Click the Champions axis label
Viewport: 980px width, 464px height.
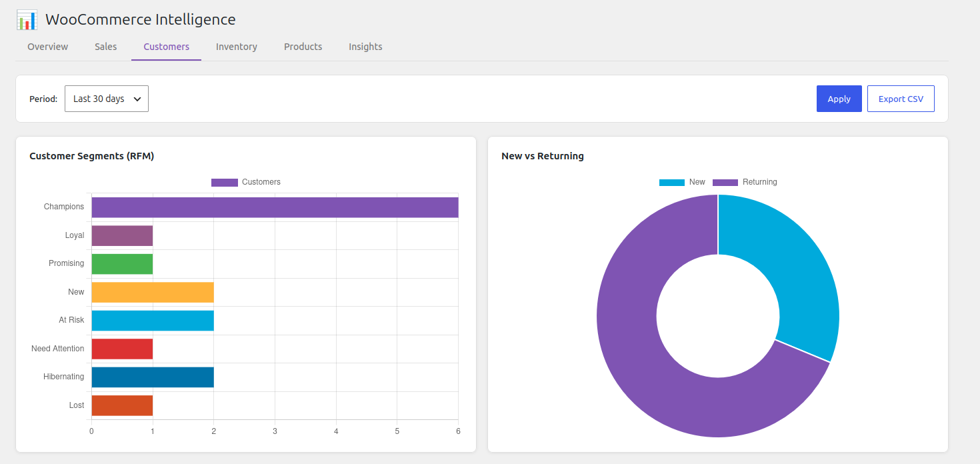[x=64, y=207]
